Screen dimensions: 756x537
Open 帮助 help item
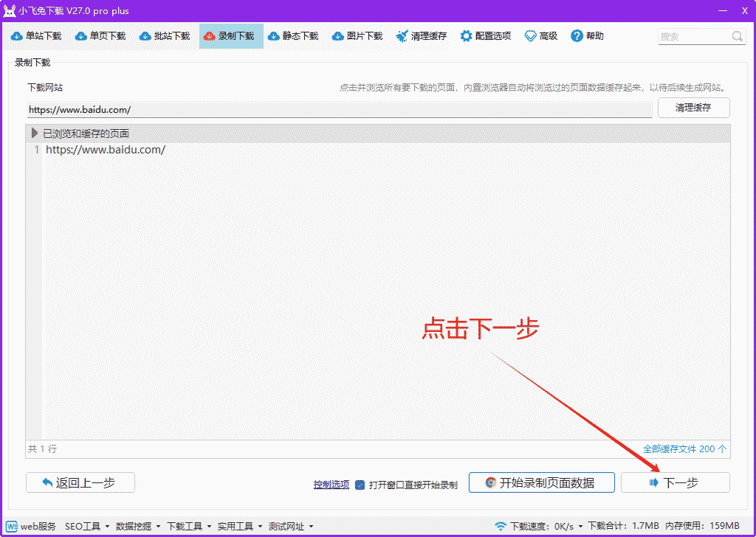pyautogui.click(x=587, y=36)
